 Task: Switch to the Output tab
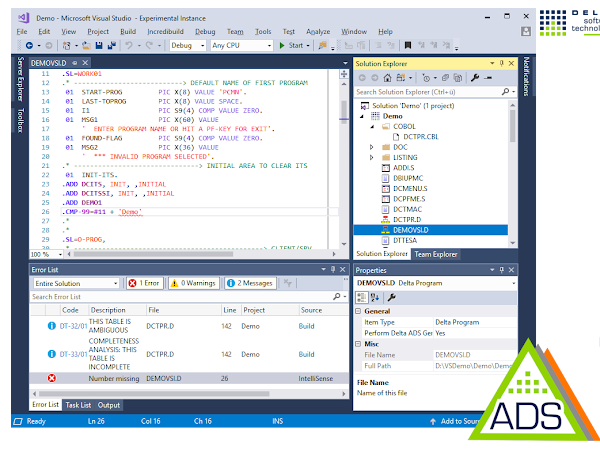click(x=109, y=405)
